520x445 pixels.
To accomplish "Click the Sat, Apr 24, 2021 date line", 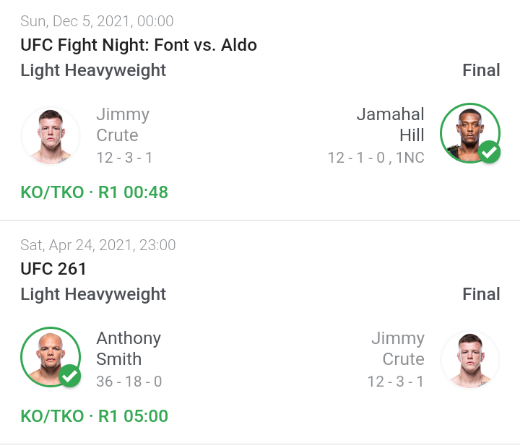I will 98,245.
